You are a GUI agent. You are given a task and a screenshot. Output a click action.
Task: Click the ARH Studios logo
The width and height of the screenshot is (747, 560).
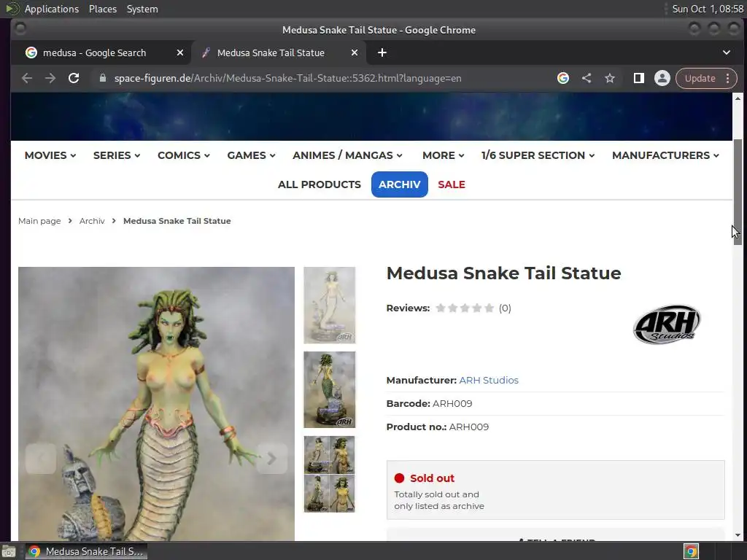click(667, 324)
